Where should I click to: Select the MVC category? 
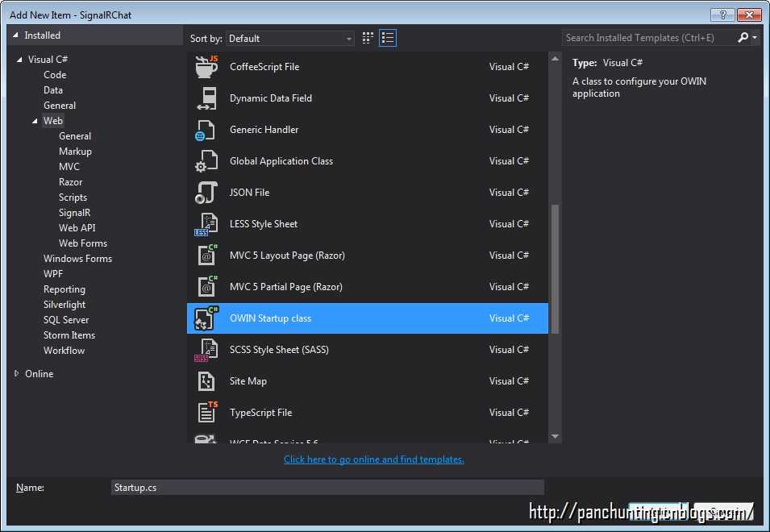[x=69, y=167]
